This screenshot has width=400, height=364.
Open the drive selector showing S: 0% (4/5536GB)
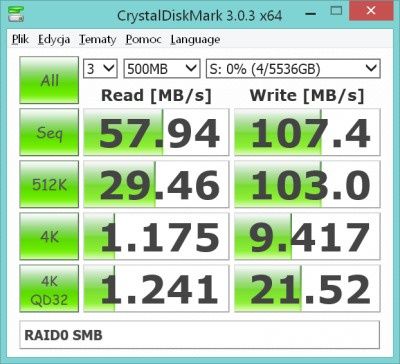pyautogui.click(x=293, y=69)
